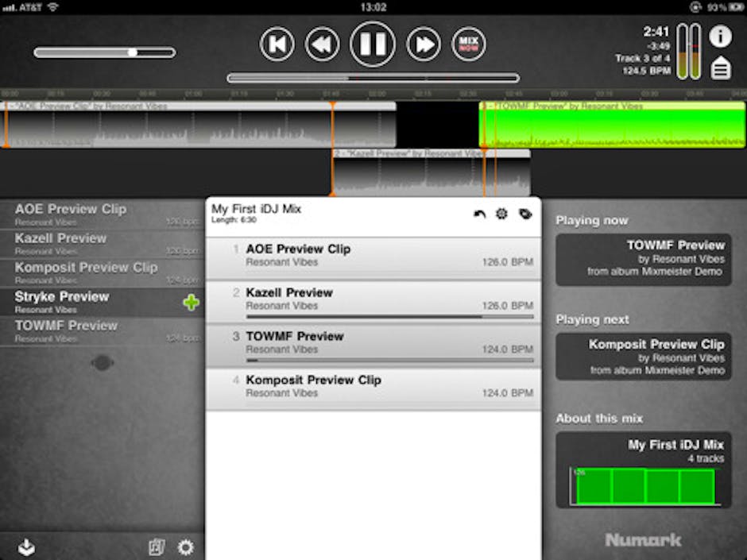Open the info icon
The height and width of the screenshot is (560, 747).
(x=720, y=37)
